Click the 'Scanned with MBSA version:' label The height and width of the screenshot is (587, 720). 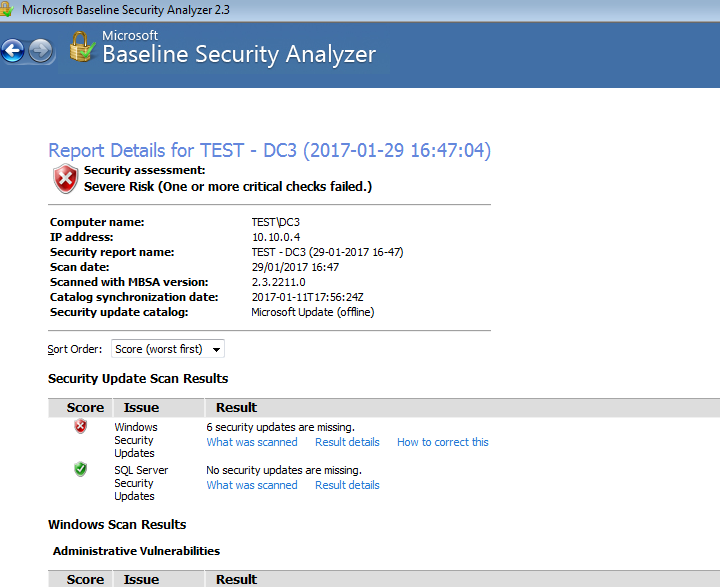pos(129,282)
